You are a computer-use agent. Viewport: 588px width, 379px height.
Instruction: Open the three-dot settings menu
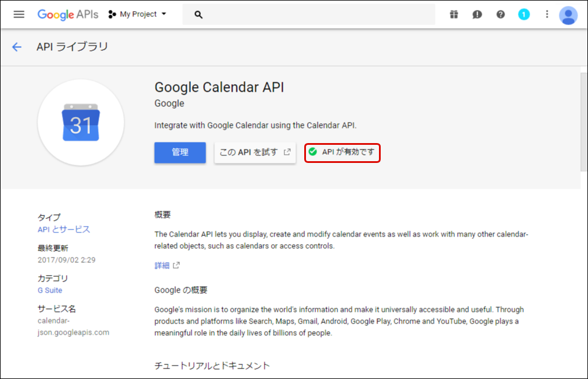click(547, 14)
